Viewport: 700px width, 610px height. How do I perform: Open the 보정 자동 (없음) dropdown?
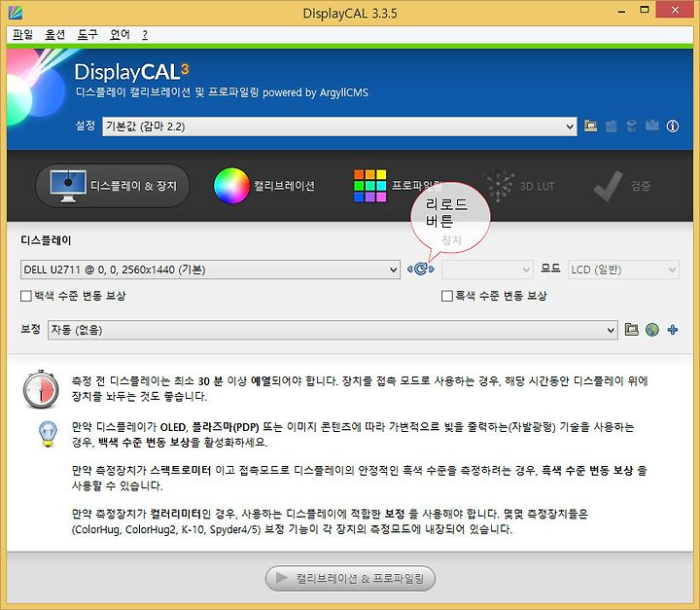[332, 330]
